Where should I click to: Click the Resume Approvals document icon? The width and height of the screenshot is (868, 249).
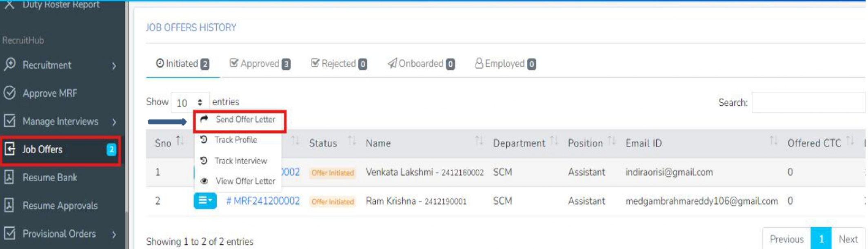coord(9,205)
